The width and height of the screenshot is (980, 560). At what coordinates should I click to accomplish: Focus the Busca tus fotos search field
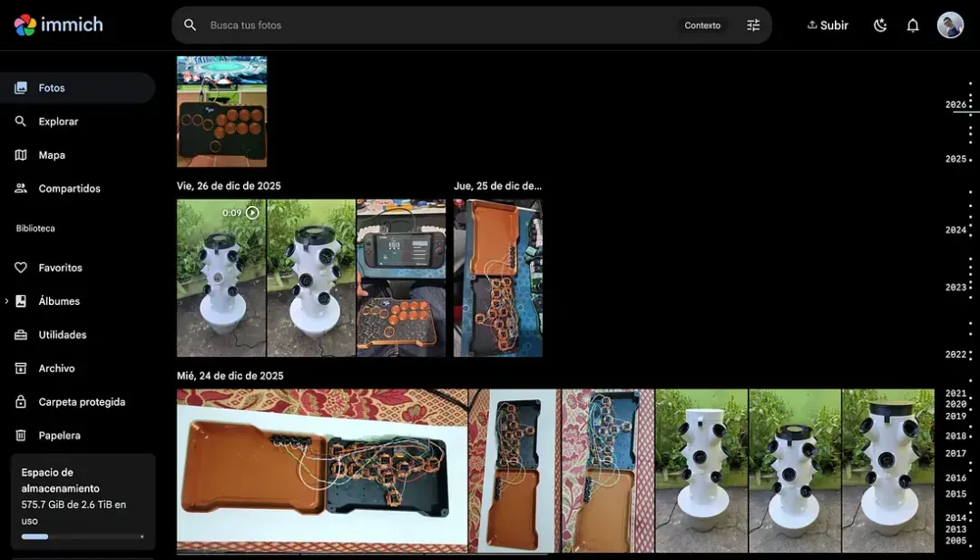(437, 25)
